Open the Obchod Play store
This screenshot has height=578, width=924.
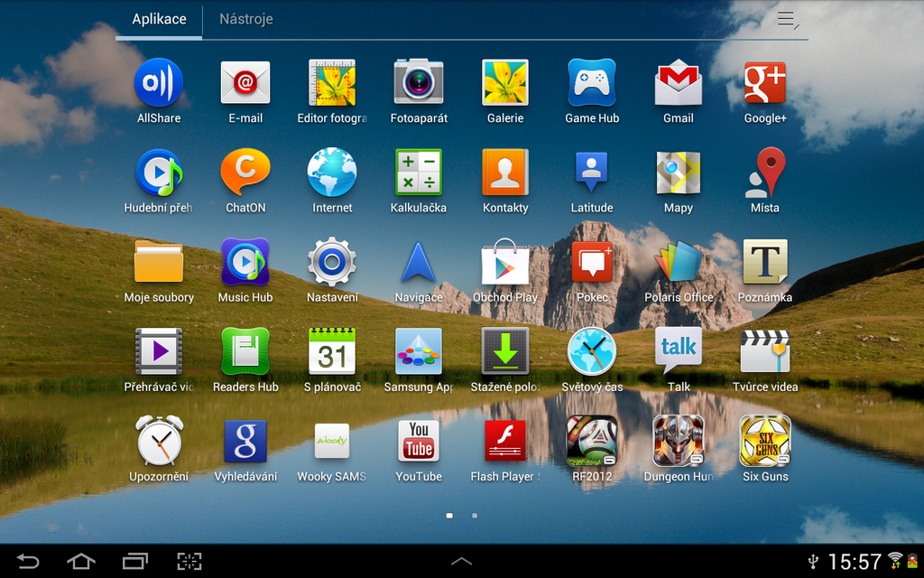tap(505, 261)
